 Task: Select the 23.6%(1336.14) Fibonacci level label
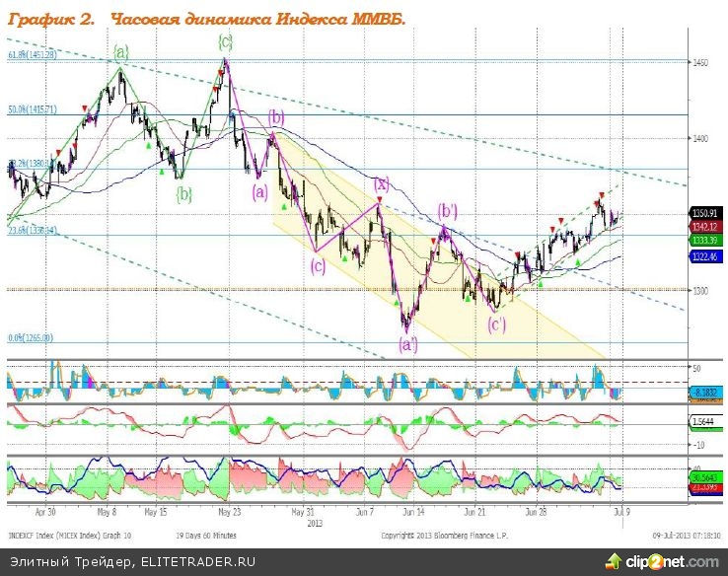tap(33, 230)
